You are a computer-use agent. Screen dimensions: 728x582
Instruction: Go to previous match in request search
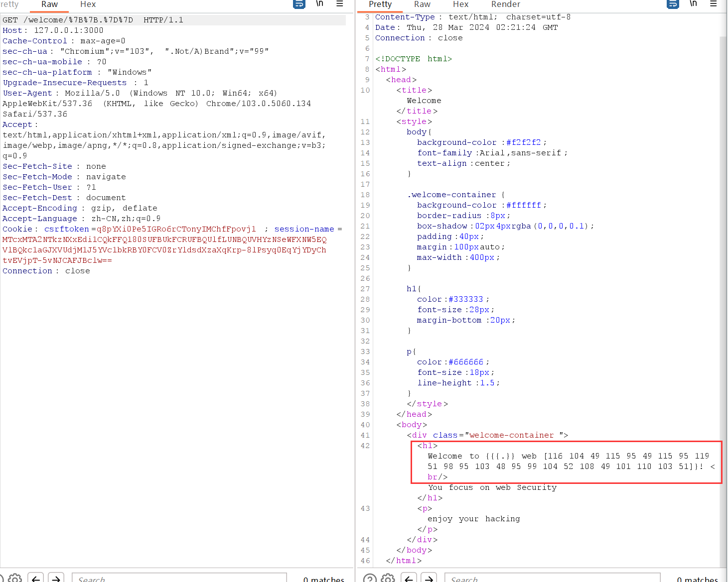(x=35, y=579)
